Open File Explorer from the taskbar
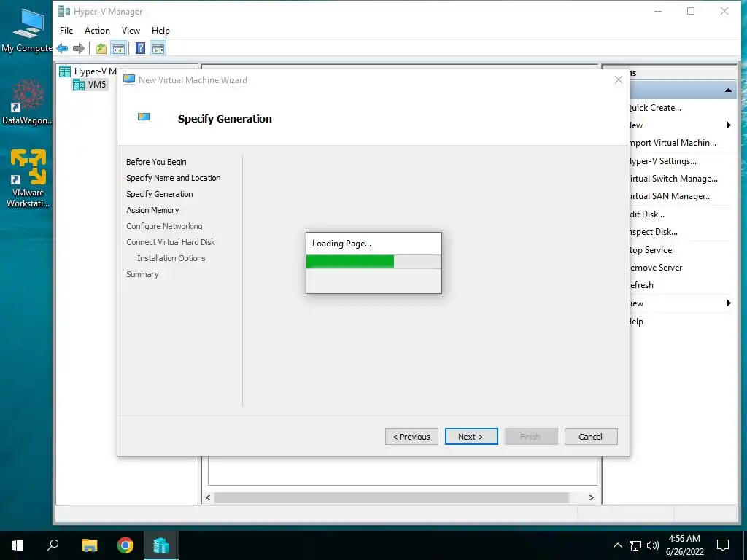Screen dimensions: 747x560 89,545
